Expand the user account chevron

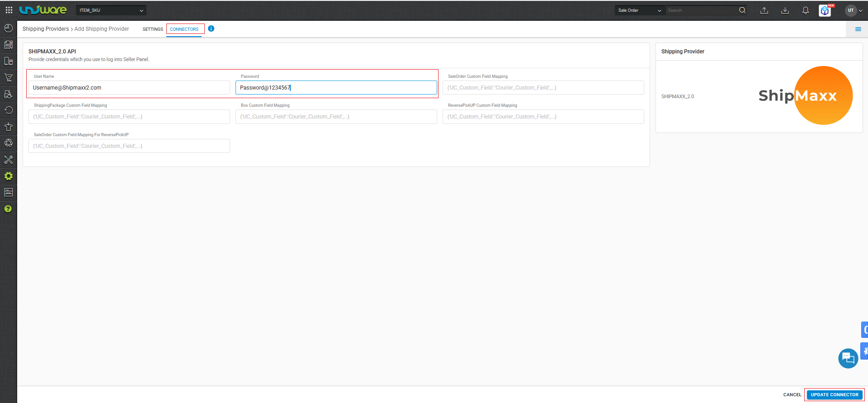[x=860, y=11]
